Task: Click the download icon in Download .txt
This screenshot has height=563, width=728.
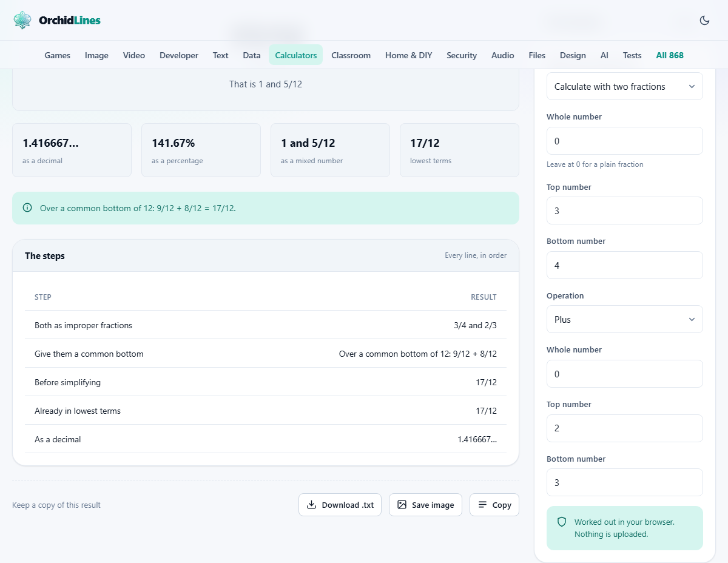Action: [x=312, y=505]
